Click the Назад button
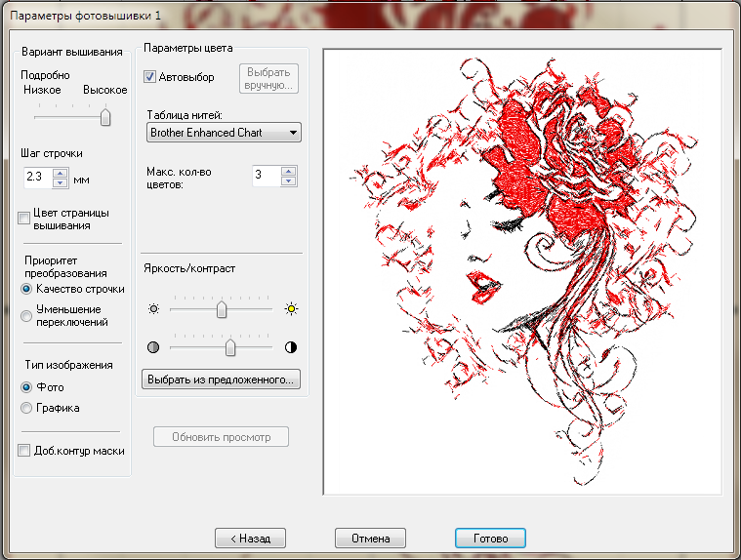 click(x=250, y=538)
